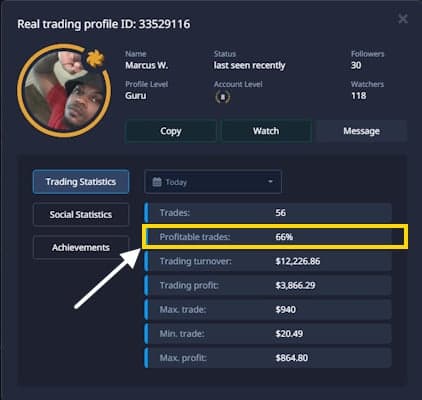Click the Max. trade value $940
Image resolution: width=422 pixels, height=400 pixels.
tap(285, 310)
